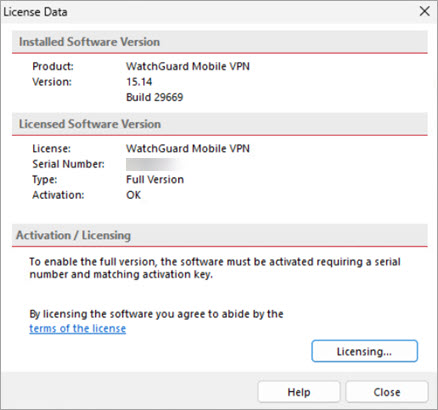Click the Help button
This screenshot has width=438, height=410.
(x=299, y=392)
